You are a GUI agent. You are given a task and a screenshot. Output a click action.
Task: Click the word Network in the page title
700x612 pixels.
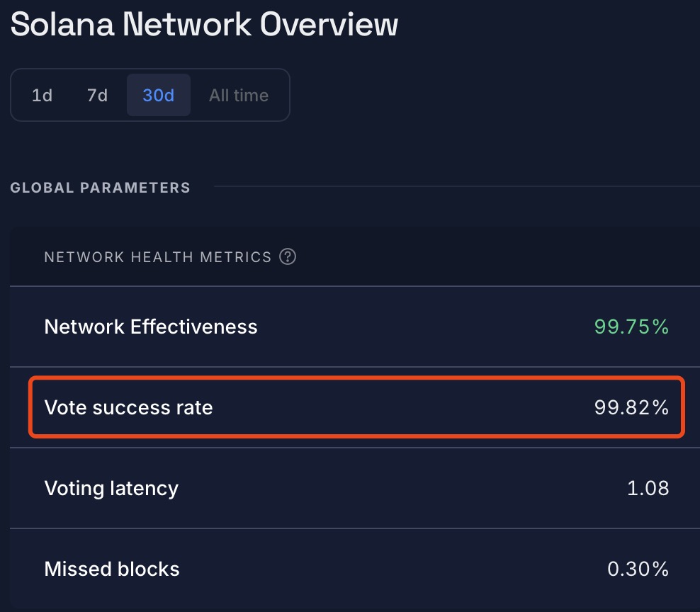point(187,25)
